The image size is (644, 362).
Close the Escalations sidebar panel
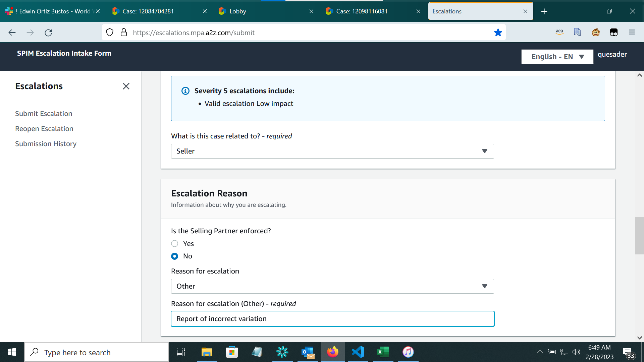(x=126, y=86)
